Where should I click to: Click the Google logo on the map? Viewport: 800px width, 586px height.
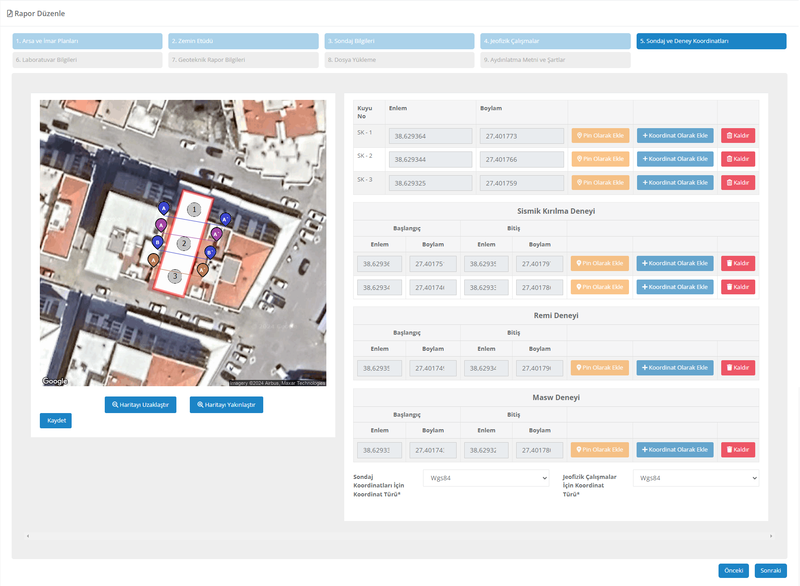click(x=55, y=381)
